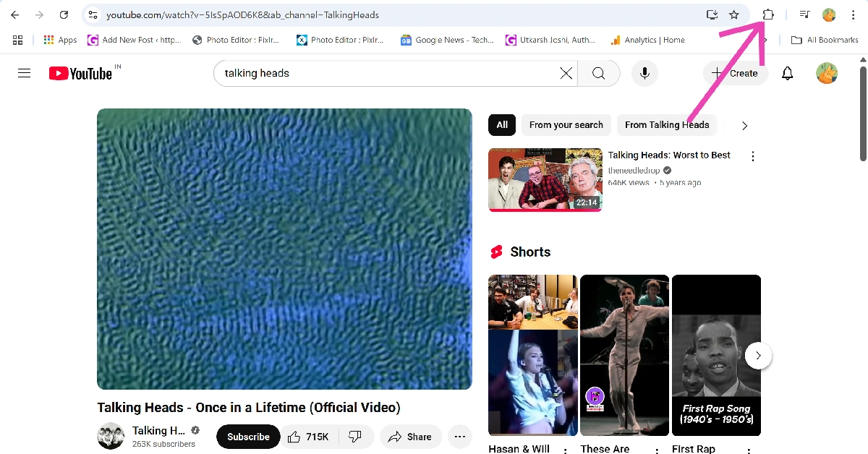
Task: Open the YouTube voice search microphone
Action: [x=644, y=73]
